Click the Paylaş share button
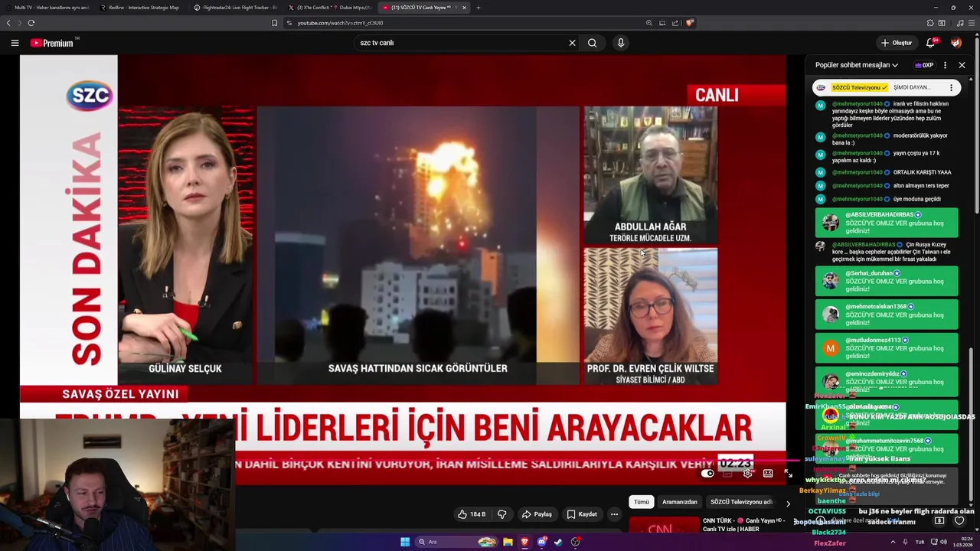The height and width of the screenshot is (551, 980). tap(537, 514)
